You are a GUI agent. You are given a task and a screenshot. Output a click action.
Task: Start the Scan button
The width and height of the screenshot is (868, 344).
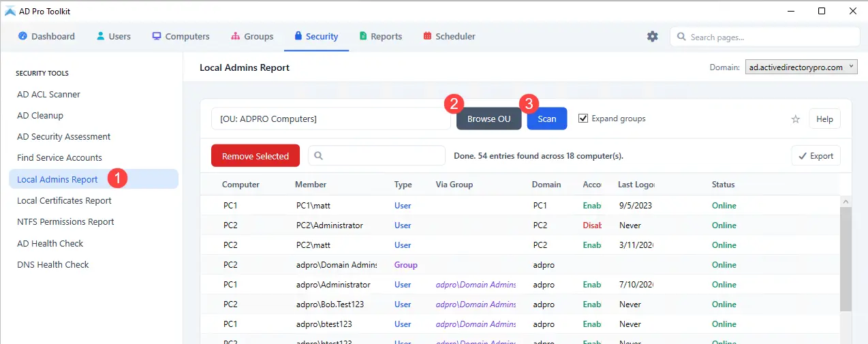(547, 119)
